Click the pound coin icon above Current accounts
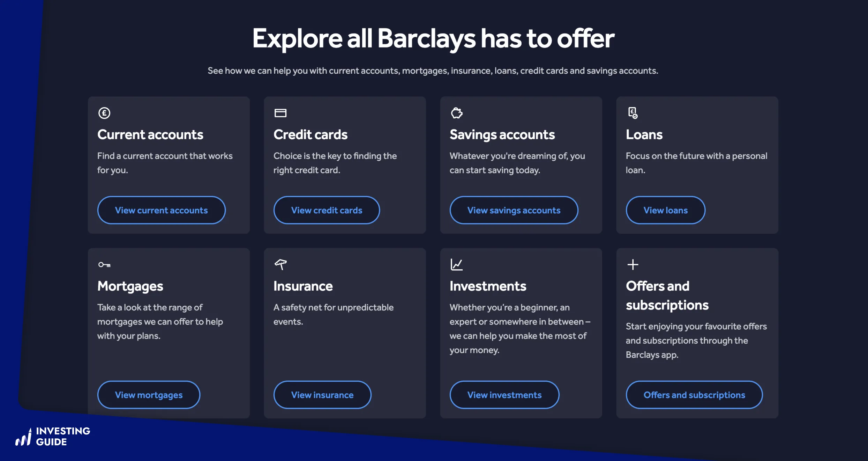 [x=104, y=113]
